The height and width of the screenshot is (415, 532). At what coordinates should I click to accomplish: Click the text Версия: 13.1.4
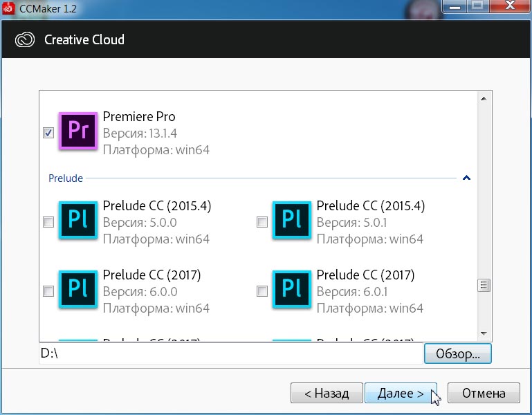click(x=140, y=133)
